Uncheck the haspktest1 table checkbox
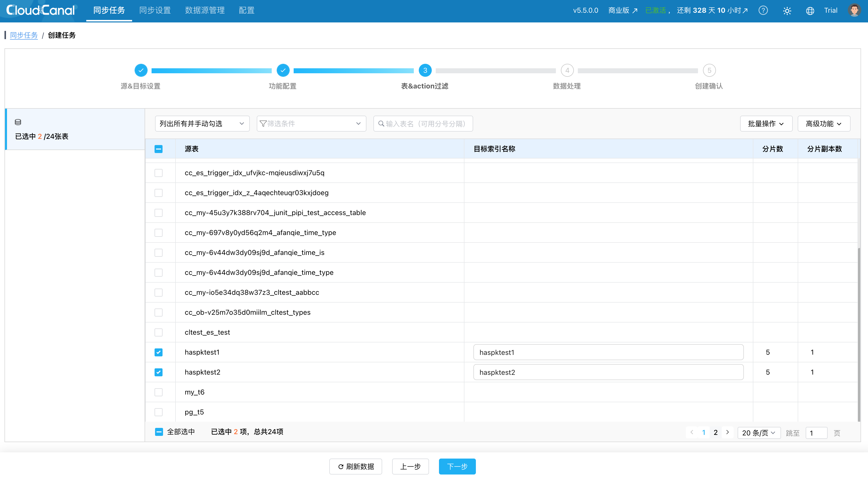The width and height of the screenshot is (868, 477). tap(158, 352)
